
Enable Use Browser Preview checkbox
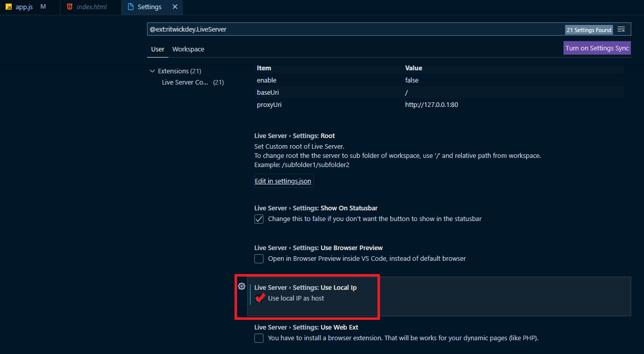[259, 259]
